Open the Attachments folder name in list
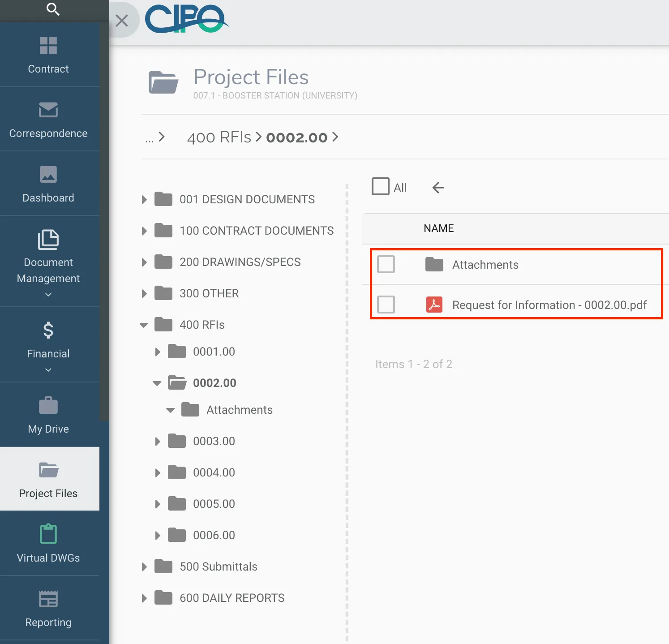Image resolution: width=669 pixels, height=644 pixels. click(485, 265)
